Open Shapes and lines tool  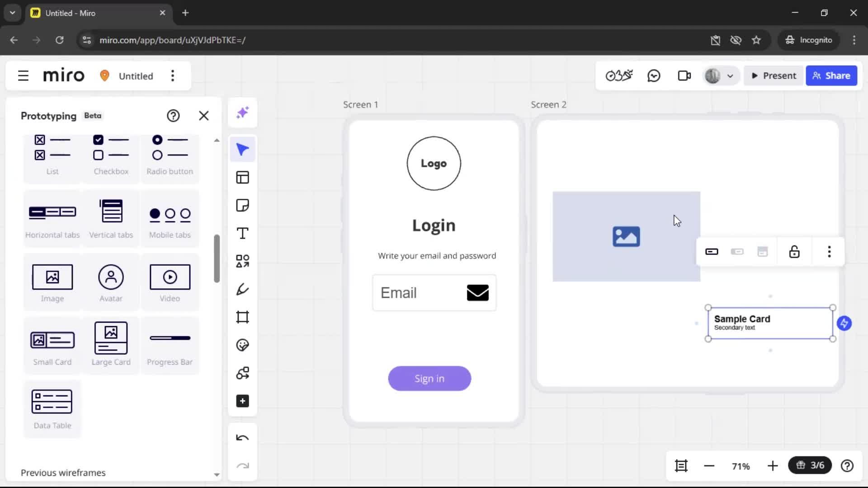point(243,261)
